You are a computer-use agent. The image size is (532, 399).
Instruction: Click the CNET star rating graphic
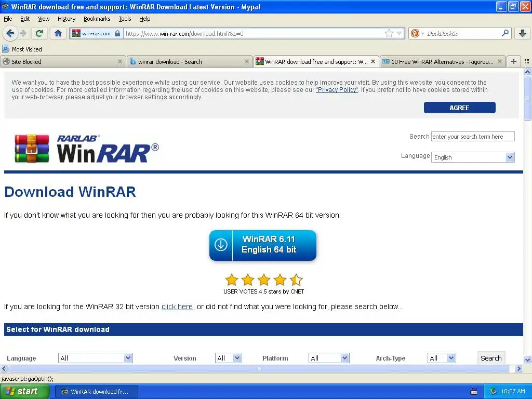coord(263,280)
